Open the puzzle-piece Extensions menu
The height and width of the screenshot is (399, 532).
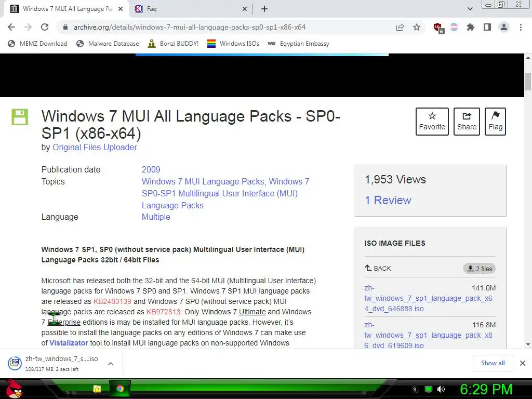(470, 27)
